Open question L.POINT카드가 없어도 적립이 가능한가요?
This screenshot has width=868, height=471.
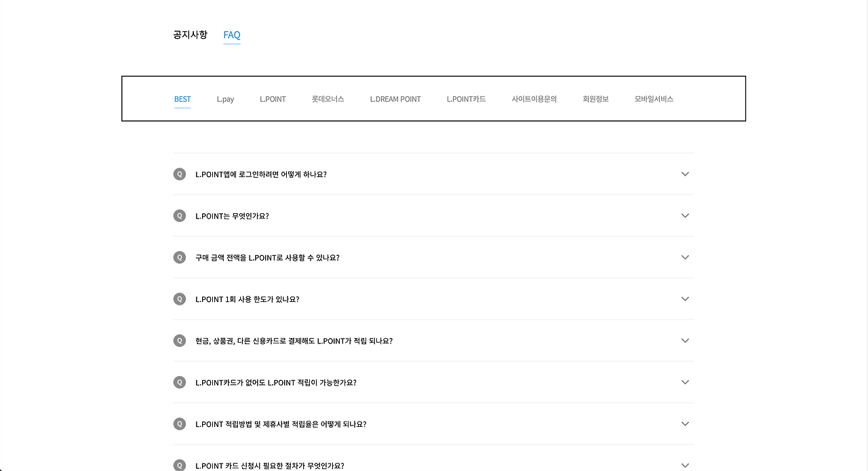[x=276, y=383]
